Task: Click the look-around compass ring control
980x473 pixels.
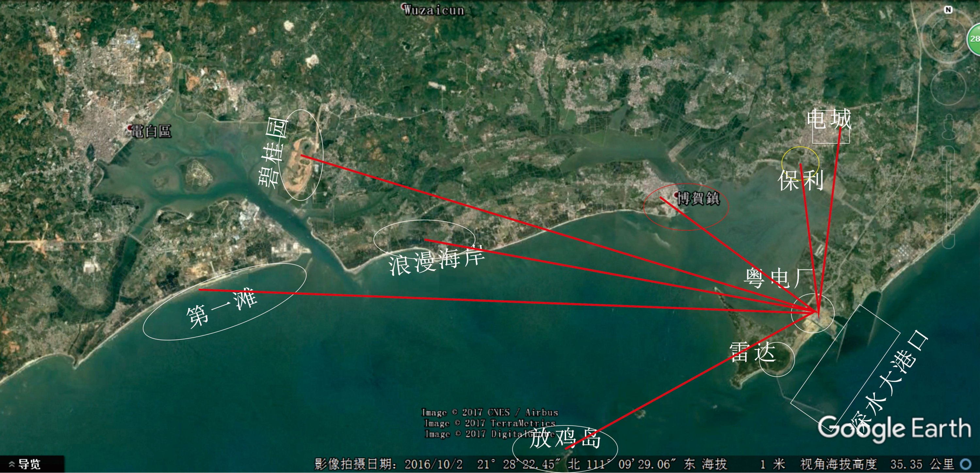Action: (948, 37)
